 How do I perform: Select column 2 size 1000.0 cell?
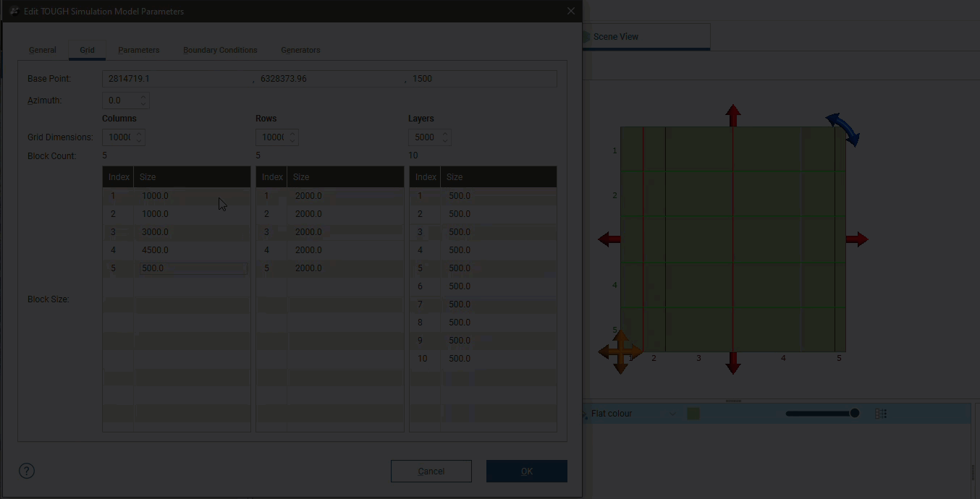(192, 214)
